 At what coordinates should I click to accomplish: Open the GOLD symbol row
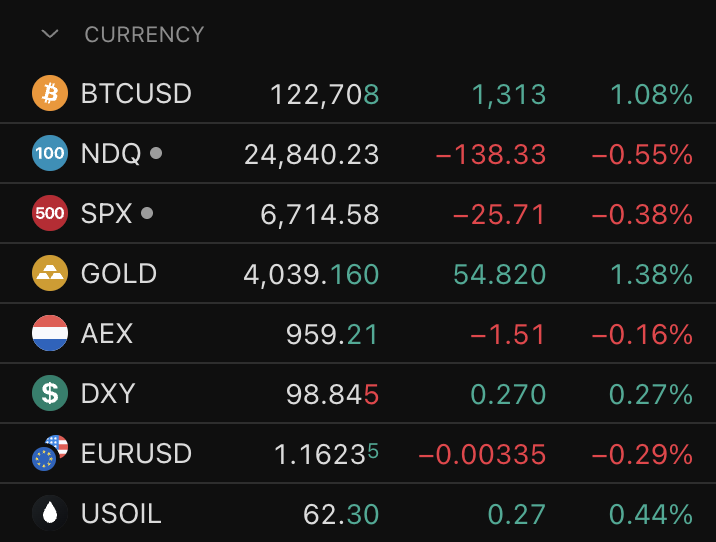pos(119,274)
